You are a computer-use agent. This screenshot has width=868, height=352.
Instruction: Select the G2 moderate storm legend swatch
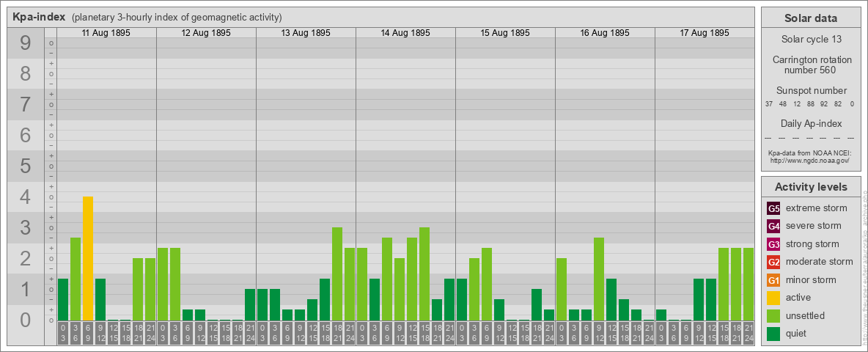(x=773, y=262)
